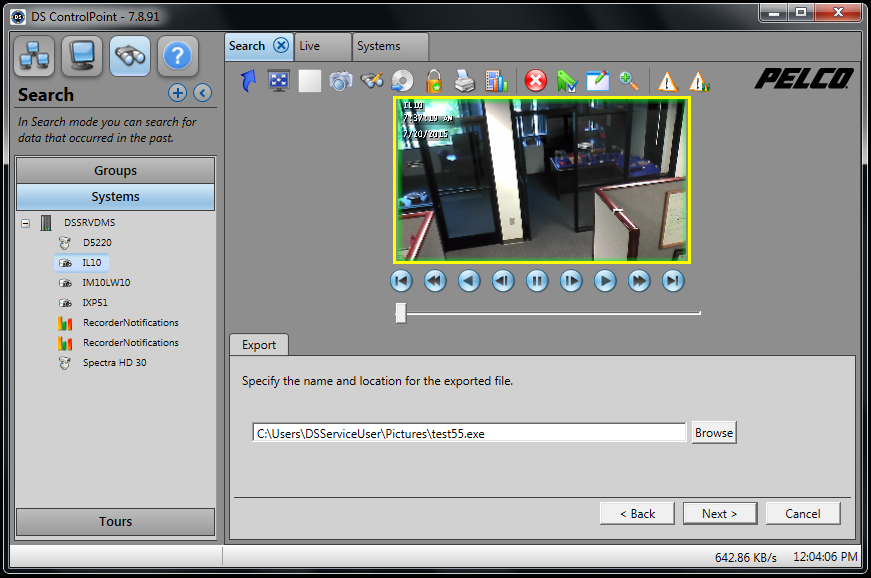871x578 pixels.
Task: Click the fast rewind button
Action: coord(435,281)
